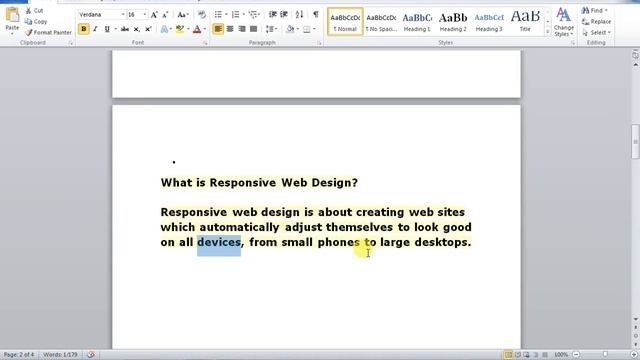Viewport: 640px width, 360px height.
Task: Open the Select menu
Action: [x=596, y=32]
